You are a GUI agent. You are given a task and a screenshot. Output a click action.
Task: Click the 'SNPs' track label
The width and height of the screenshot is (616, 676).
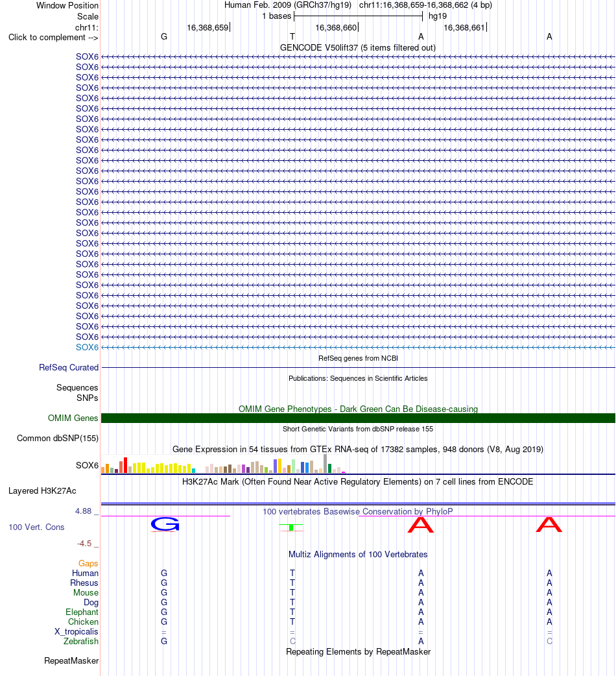point(88,398)
